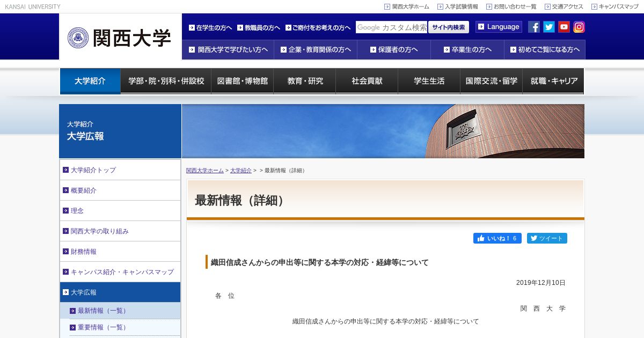Click the 関西大学 logo
Image resolution: width=644 pixels, height=338 pixels.
pos(120,38)
